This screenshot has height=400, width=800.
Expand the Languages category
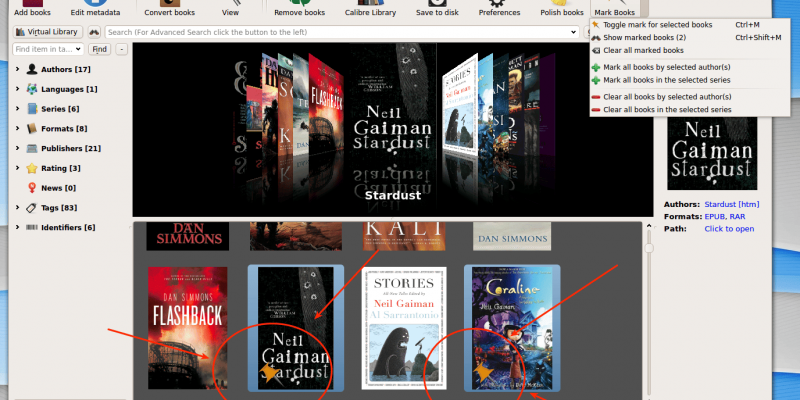17,89
